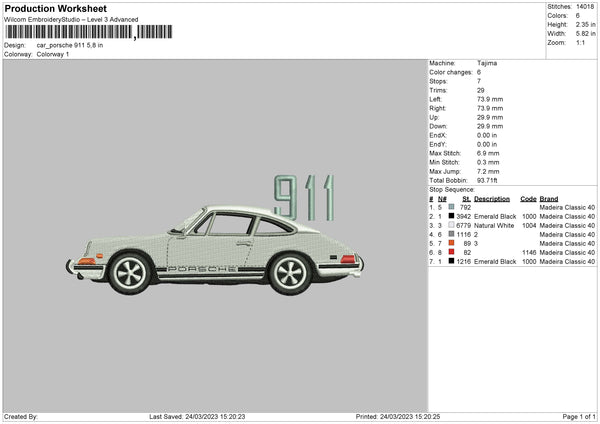Click the black swatch in stop 7

coord(453,261)
